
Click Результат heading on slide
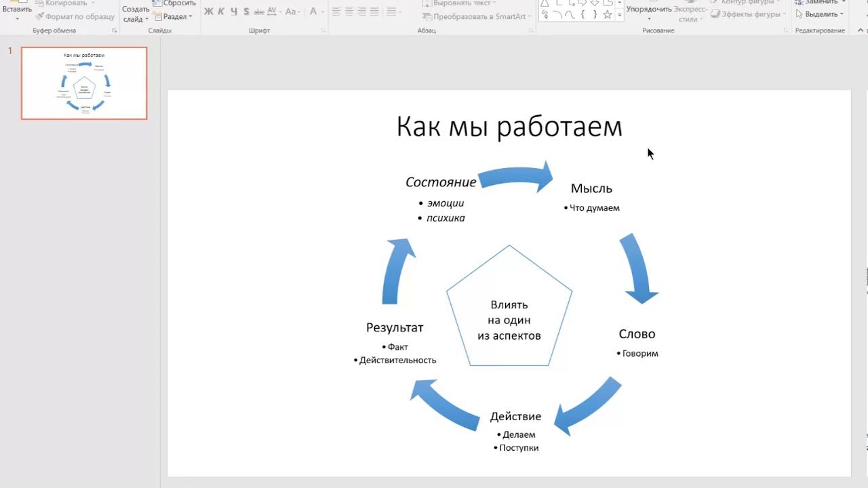(x=395, y=328)
